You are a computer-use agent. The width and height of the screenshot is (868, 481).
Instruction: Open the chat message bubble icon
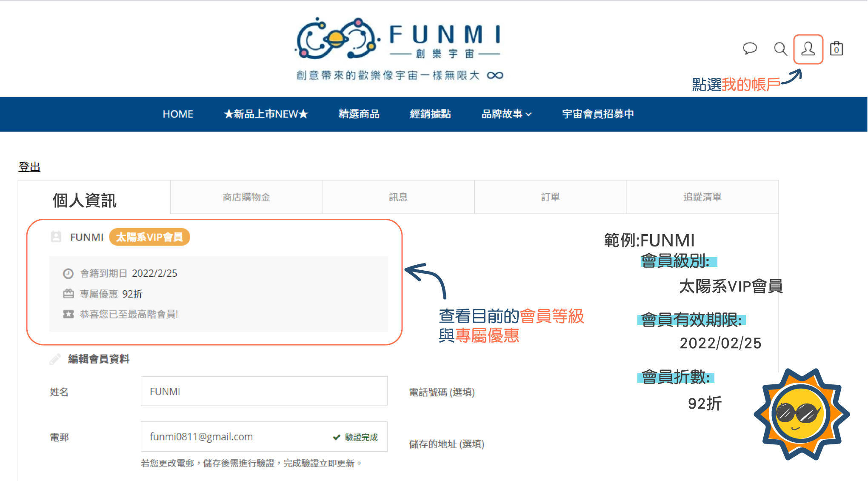pos(750,49)
